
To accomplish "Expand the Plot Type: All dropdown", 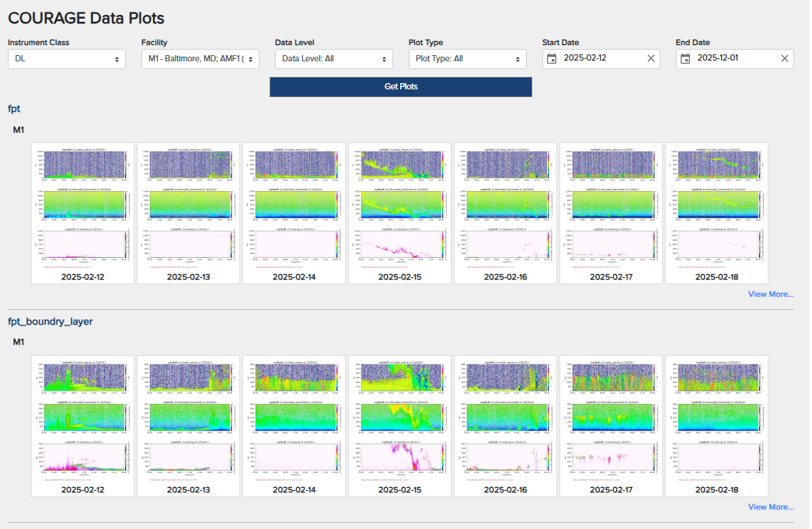I will (468, 59).
